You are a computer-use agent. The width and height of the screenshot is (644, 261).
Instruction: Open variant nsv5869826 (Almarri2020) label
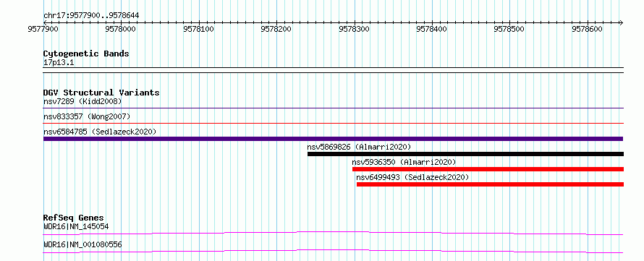(359, 147)
